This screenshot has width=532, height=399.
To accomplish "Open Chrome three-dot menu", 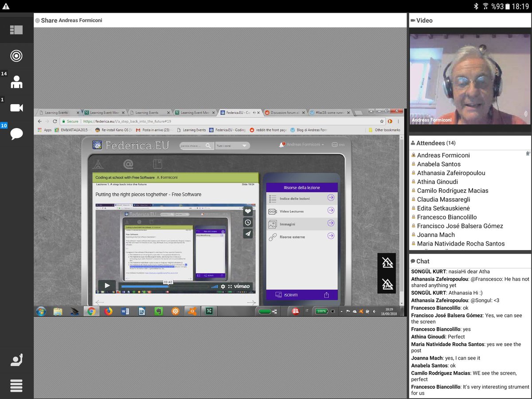I will click(x=399, y=121).
